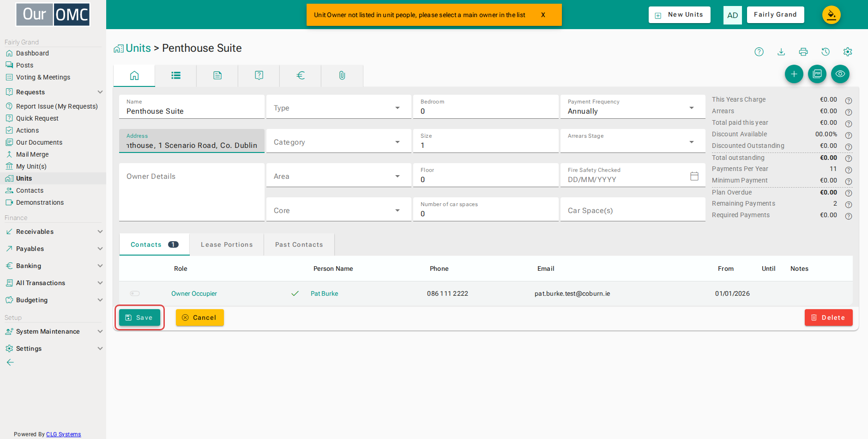Collapse sidebar with the back arrow
The height and width of the screenshot is (439, 868).
(10, 362)
